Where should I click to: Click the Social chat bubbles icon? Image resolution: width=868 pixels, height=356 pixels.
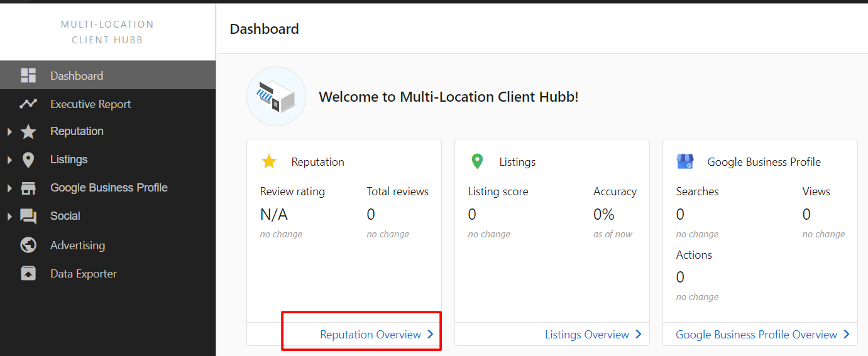[28, 216]
